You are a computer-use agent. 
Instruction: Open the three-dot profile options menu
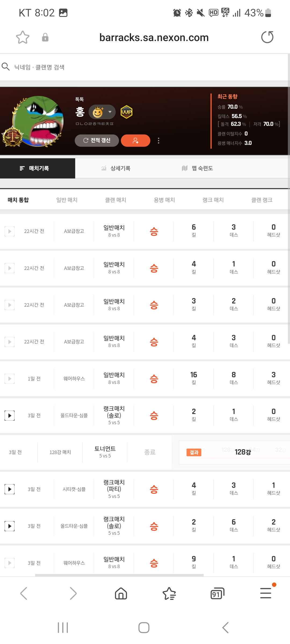[x=158, y=141]
